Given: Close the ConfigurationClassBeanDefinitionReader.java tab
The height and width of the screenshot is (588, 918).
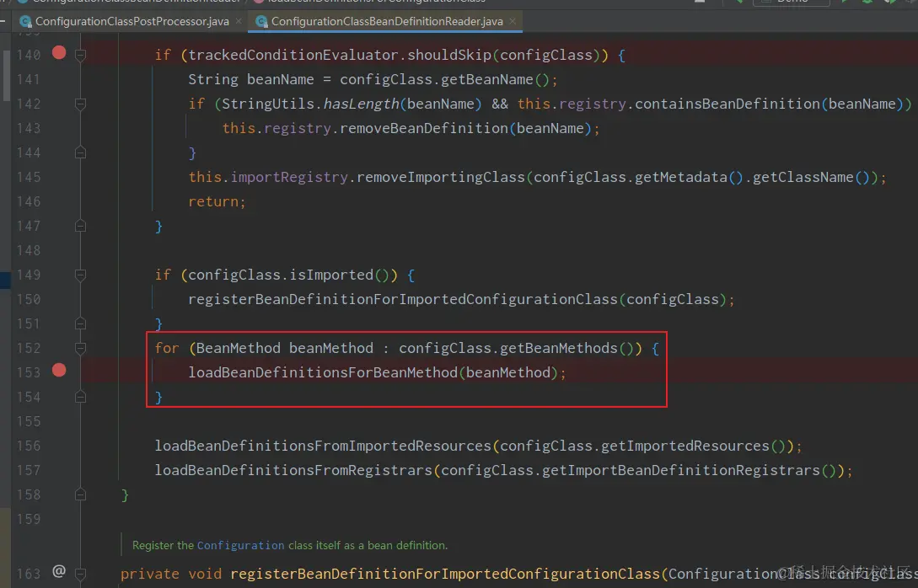Looking at the screenshot, I should 513,21.
